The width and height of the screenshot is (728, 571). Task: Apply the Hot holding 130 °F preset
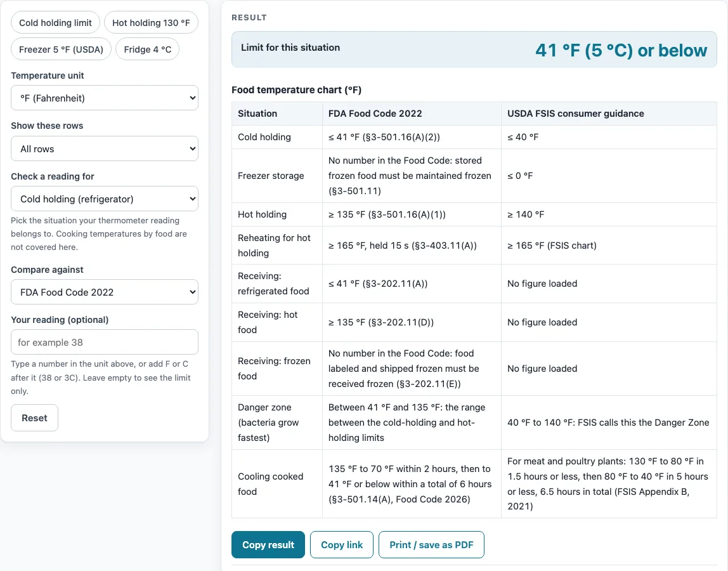[151, 23]
